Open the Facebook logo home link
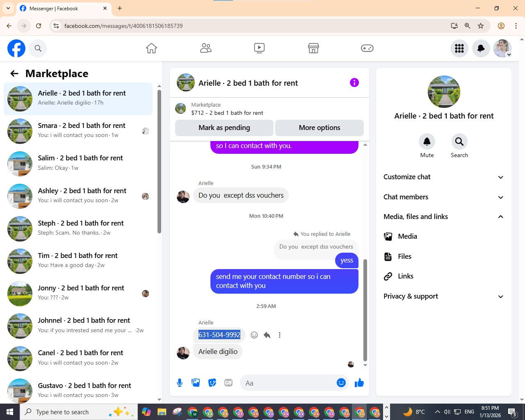 [x=16, y=48]
